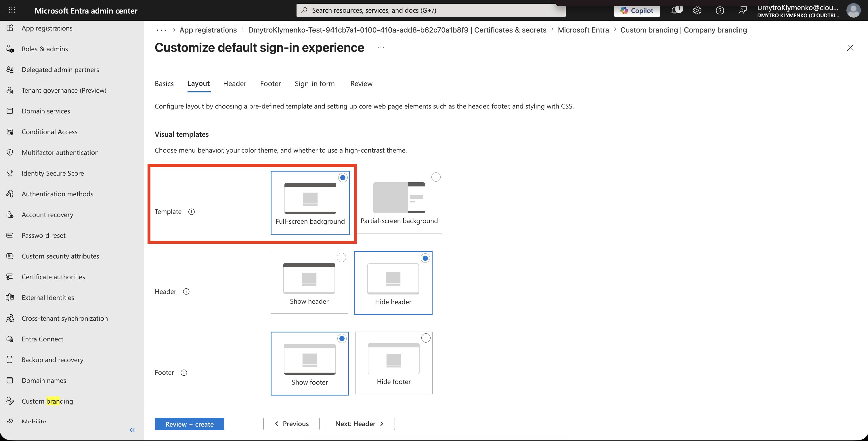Click the app launcher grid icon

[x=12, y=10]
